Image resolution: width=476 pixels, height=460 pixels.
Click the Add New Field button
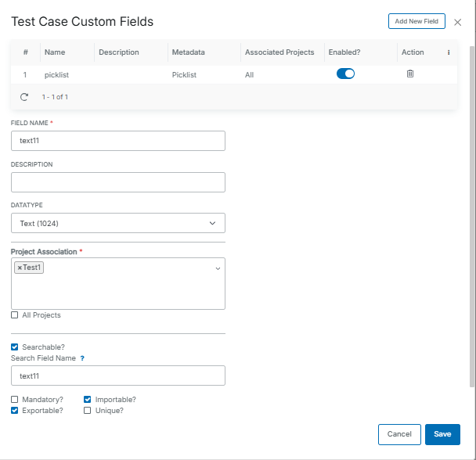tap(416, 21)
